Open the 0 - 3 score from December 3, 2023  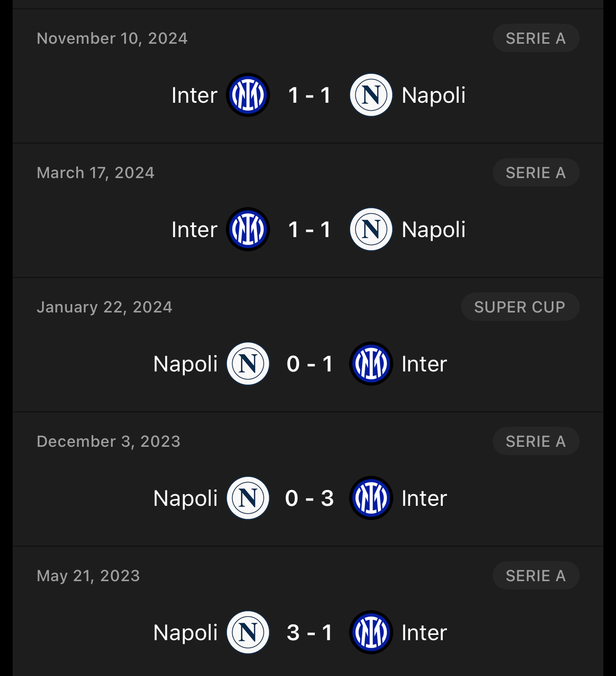point(310,498)
